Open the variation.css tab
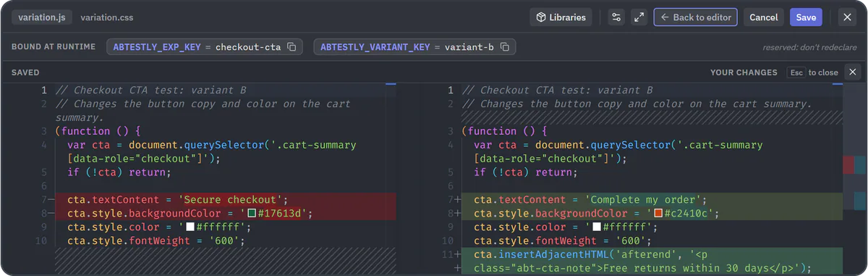Viewport: 868px width, 276px height. 107,17
